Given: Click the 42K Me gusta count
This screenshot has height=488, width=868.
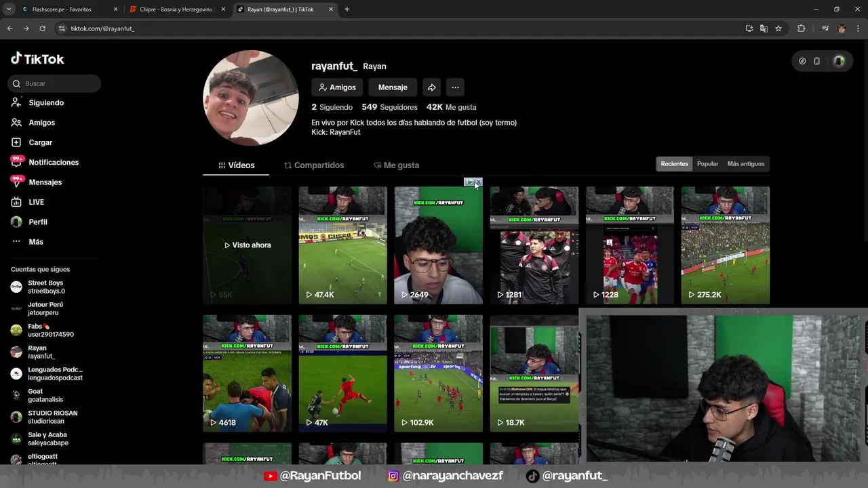Looking at the screenshot, I should click(x=451, y=107).
